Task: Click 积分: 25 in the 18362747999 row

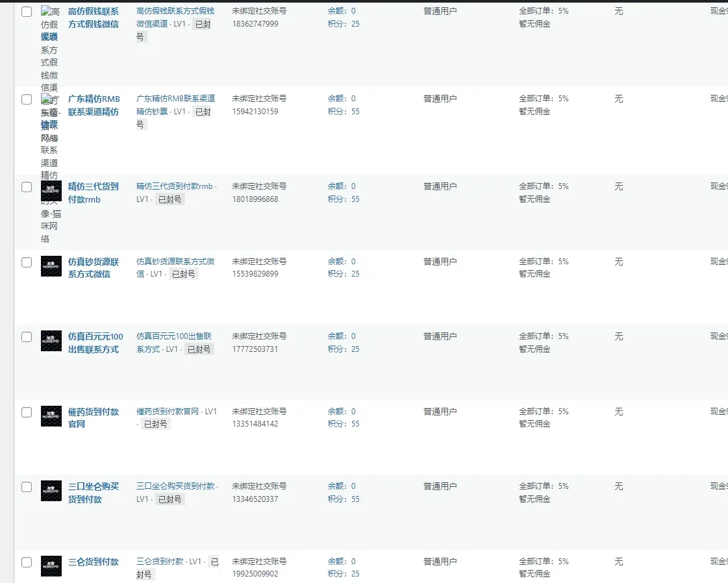Action: click(x=344, y=23)
